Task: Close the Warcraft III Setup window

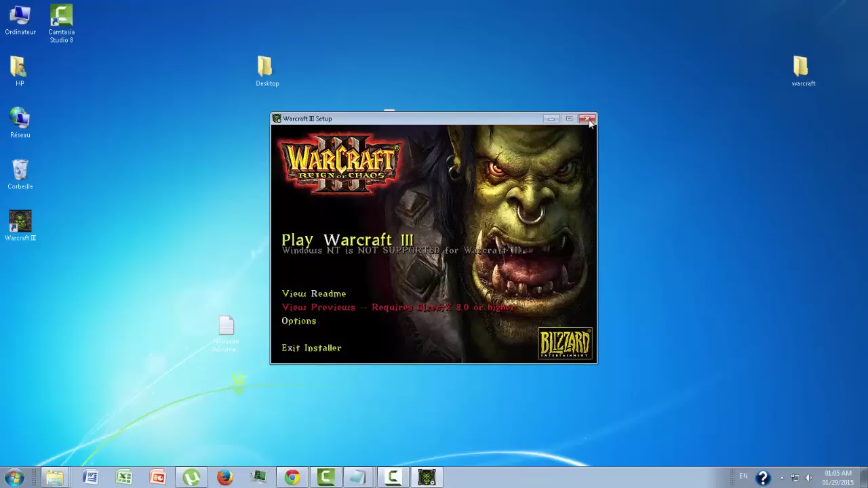Action: (587, 119)
